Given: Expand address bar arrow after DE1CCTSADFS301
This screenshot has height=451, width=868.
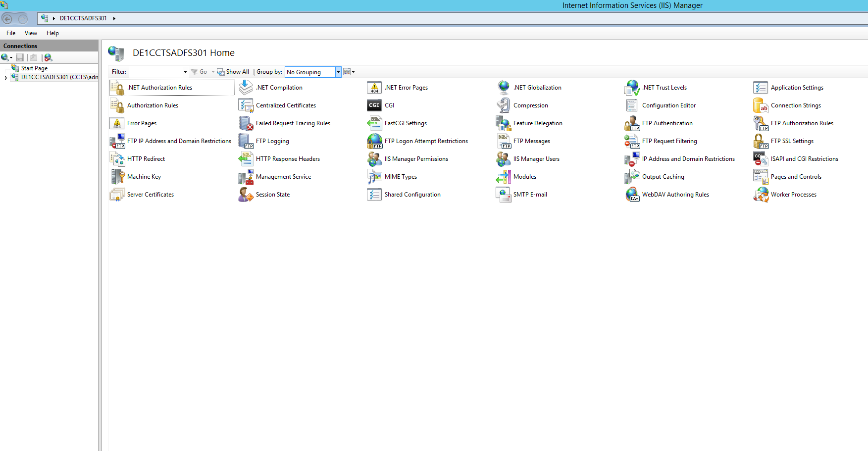Looking at the screenshot, I should tap(114, 18).
